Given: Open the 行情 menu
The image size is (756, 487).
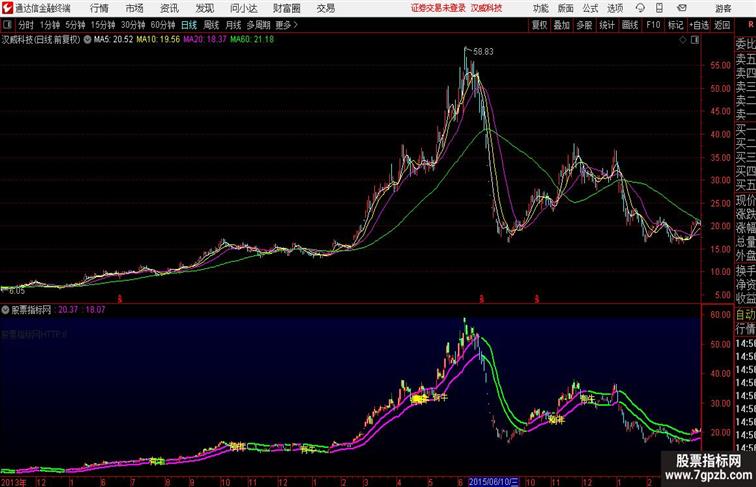Looking at the screenshot, I should tap(99, 8).
